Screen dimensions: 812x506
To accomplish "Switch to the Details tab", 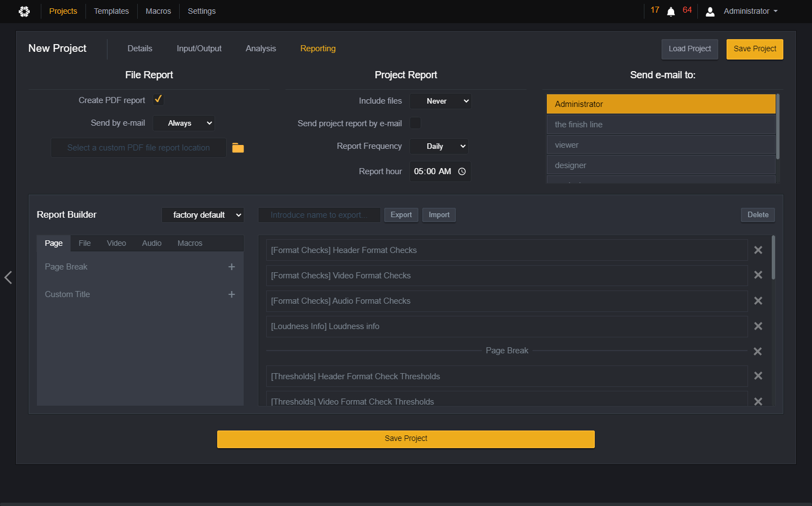I will point(140,49).
